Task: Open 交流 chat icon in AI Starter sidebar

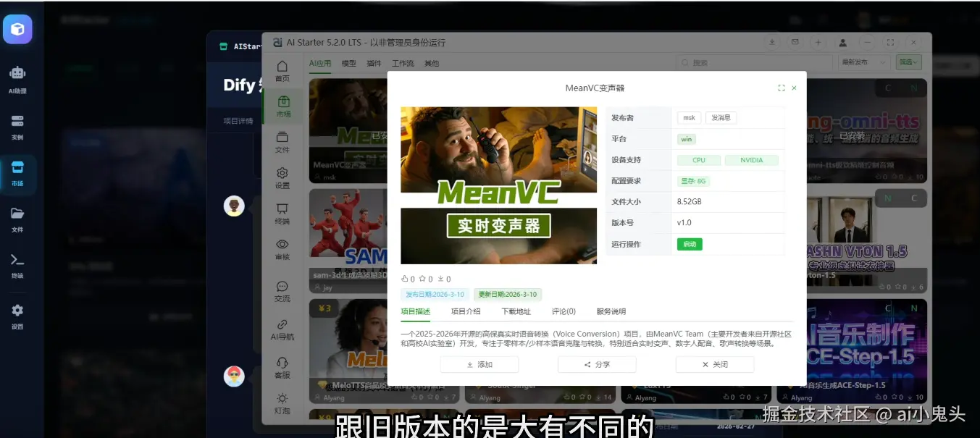Action: pos(282,291)
